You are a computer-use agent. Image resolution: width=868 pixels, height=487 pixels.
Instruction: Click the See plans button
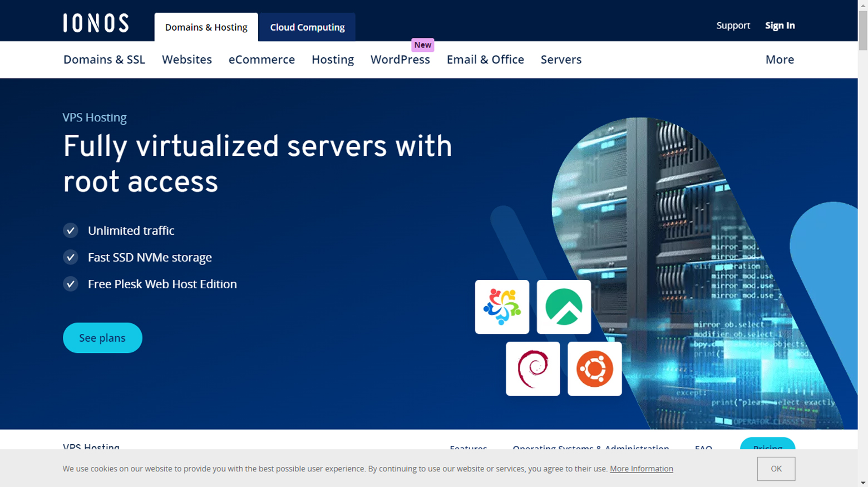(x=102, y=338)
